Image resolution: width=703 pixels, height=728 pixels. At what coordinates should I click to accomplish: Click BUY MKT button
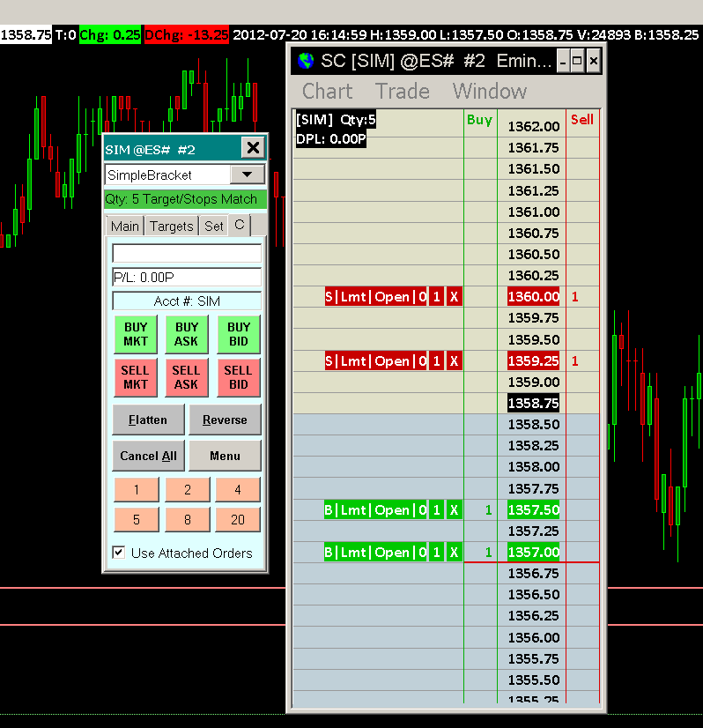point(136,334)
